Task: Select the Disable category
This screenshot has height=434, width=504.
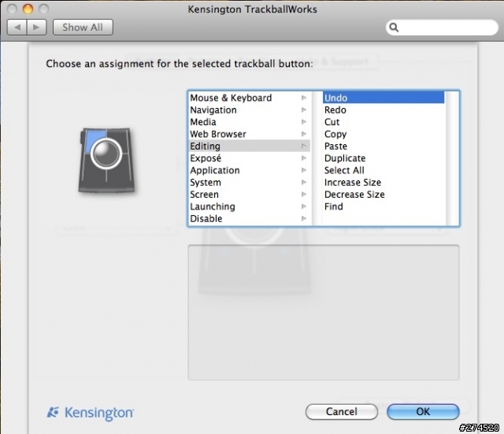Action: (249, 219)
